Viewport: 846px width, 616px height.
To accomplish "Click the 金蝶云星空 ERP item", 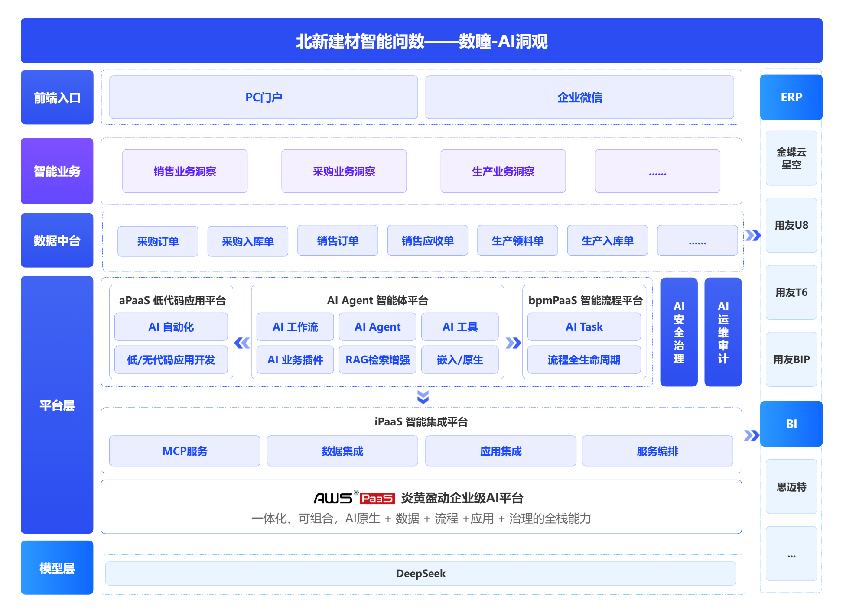I will [x=791, y=158].
